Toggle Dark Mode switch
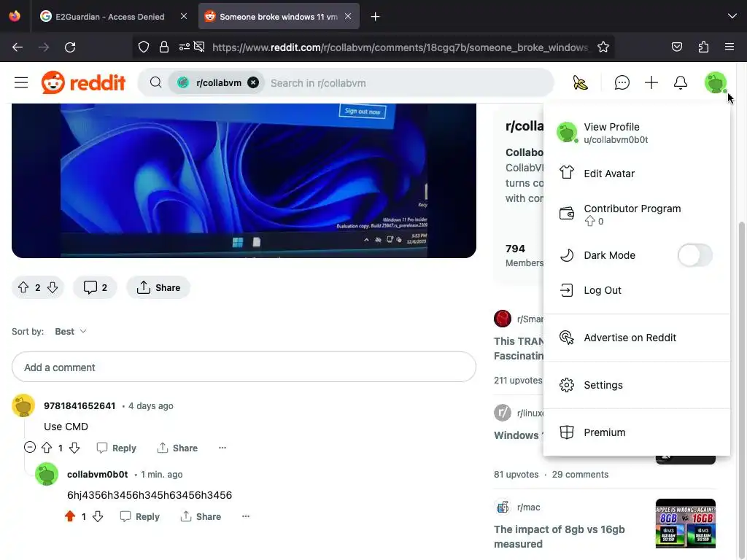Image resolution: width=747 pixels, height=560 pixels. [695, 255]
